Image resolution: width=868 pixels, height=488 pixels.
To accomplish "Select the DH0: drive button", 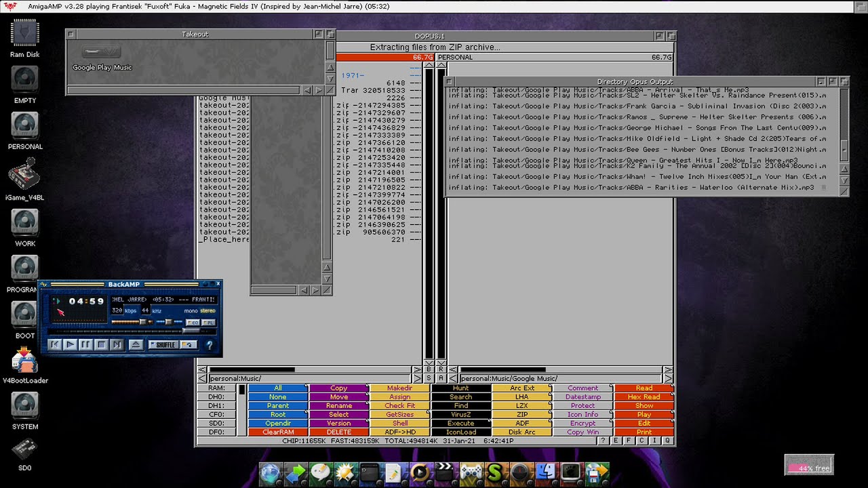I will [x=216, y=397].
